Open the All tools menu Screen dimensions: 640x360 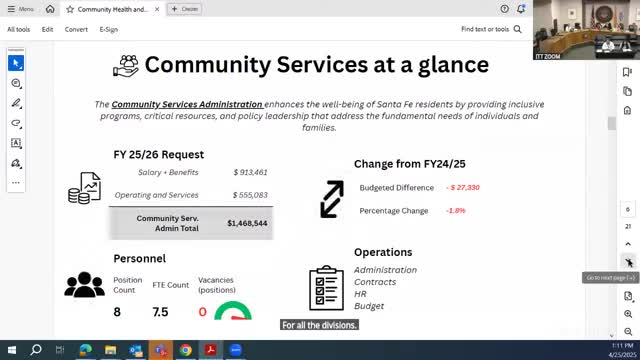tap(19, 29)
